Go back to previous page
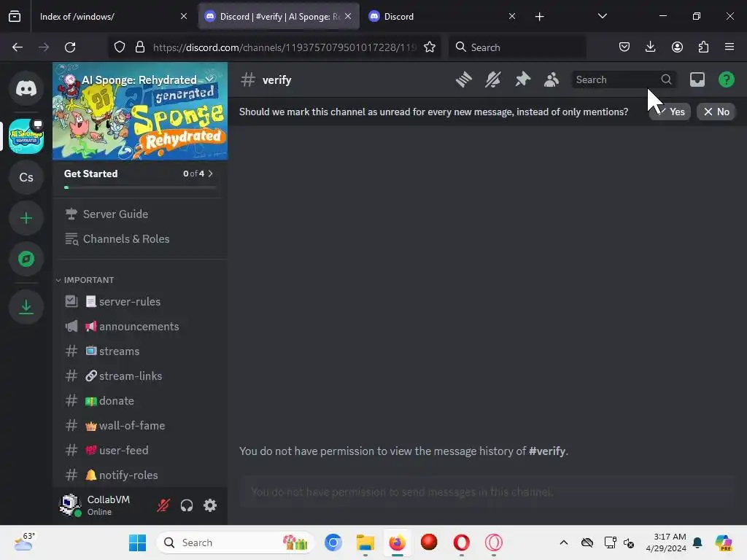This screenshot has height=560, width=747. point(18,47)
